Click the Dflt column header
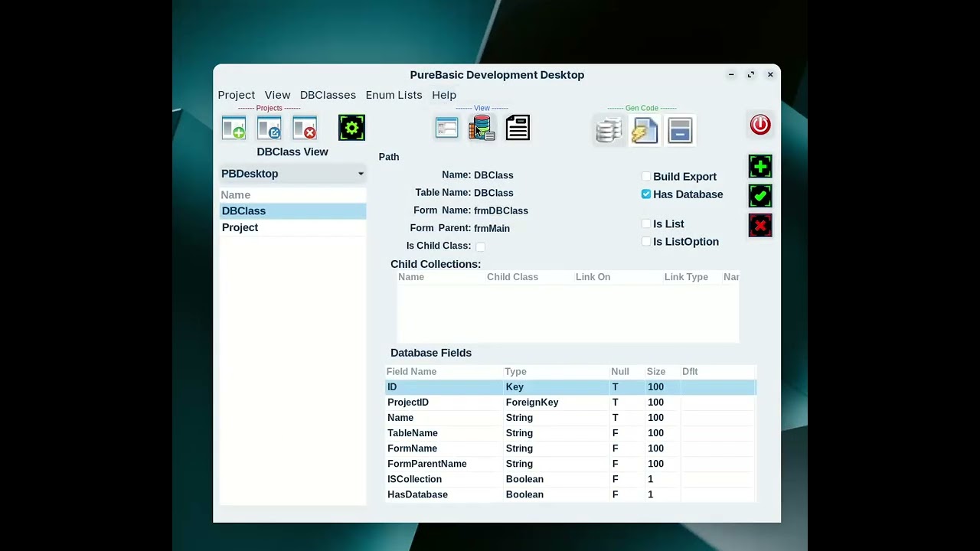Viewport: 980px width, 551px height. pos(718,372)
